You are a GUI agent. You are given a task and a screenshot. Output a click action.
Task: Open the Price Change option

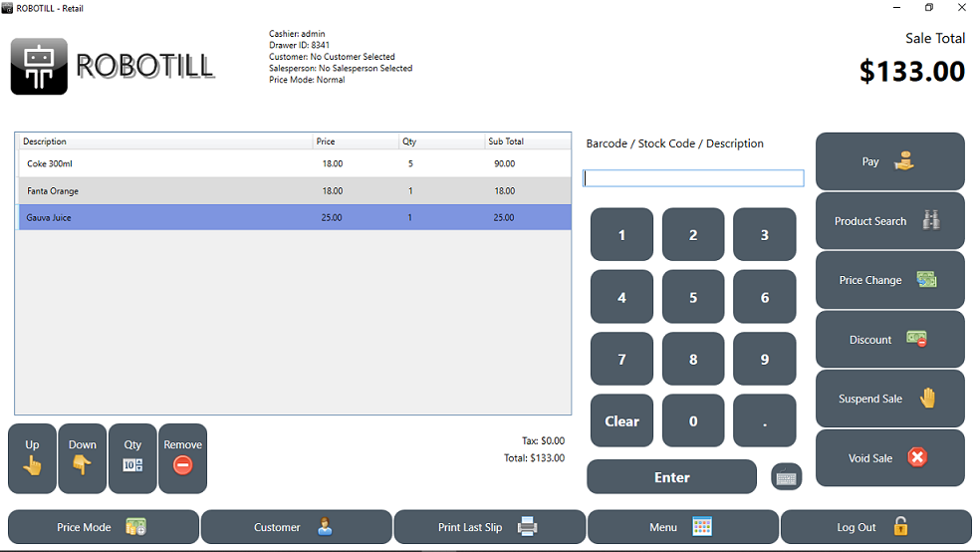tap(889, 280)
